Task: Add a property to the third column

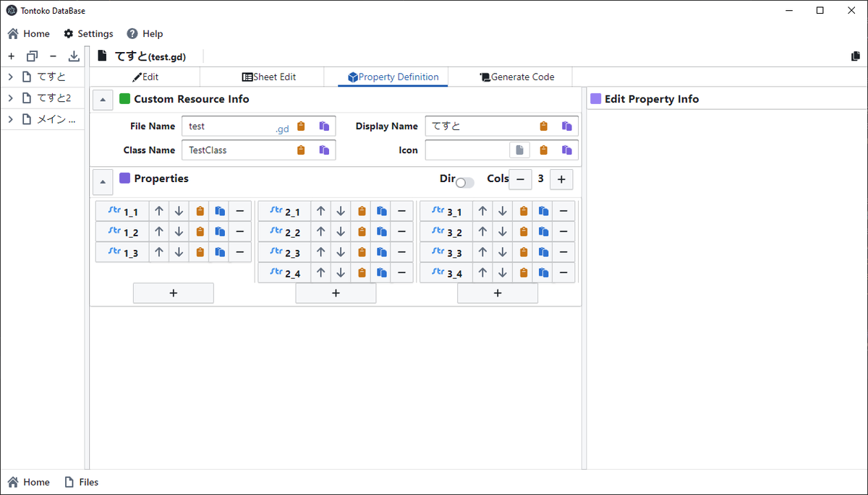Action: 498,293
